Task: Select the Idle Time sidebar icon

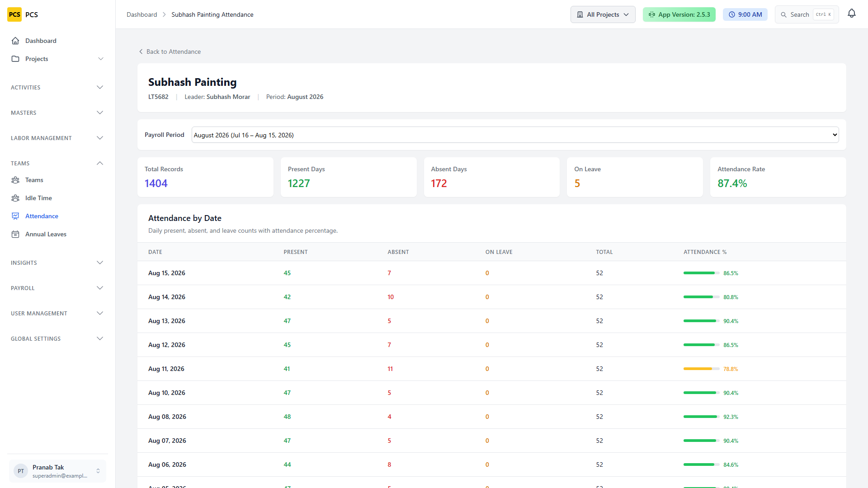Action: [15, 198]
